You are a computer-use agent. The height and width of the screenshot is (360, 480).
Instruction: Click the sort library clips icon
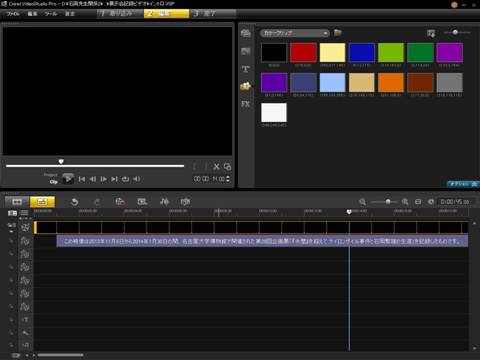click(431, 33)
